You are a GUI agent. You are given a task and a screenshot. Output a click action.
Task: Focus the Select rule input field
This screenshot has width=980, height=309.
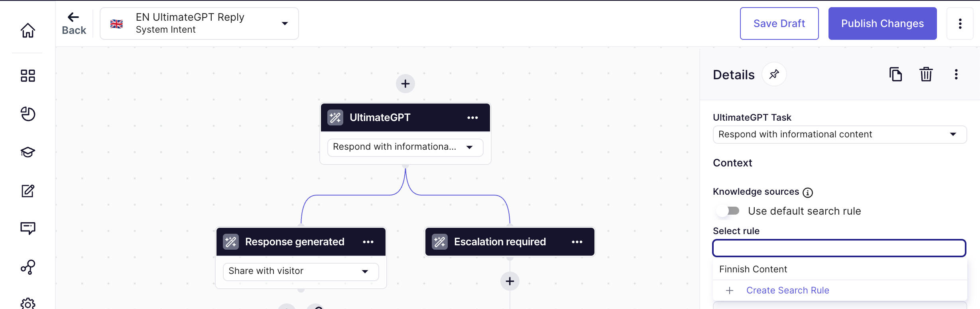(839, 248)
